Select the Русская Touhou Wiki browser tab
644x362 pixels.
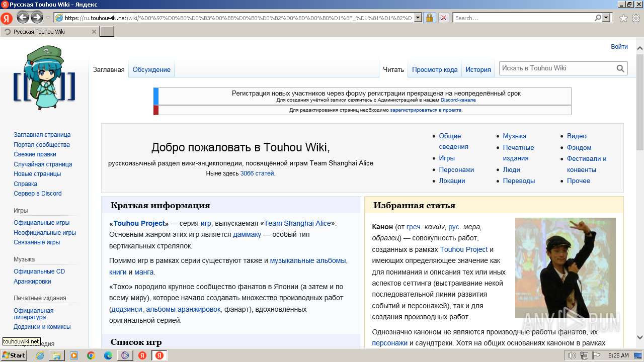point(49,32)
